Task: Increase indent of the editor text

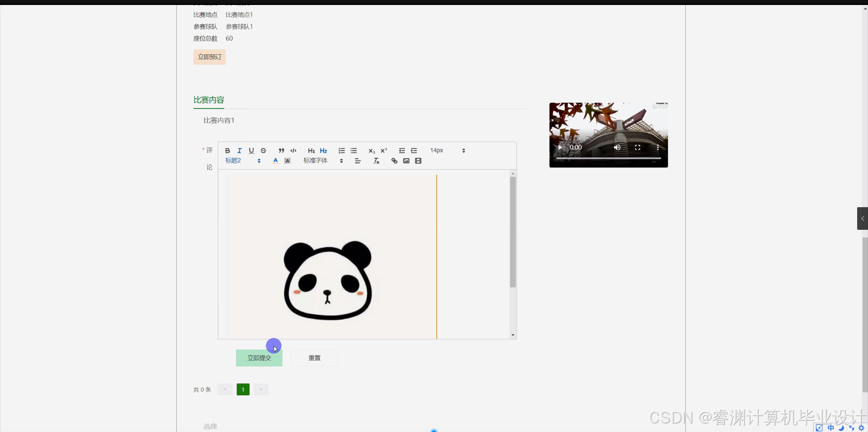Action: tap(414, 151)
